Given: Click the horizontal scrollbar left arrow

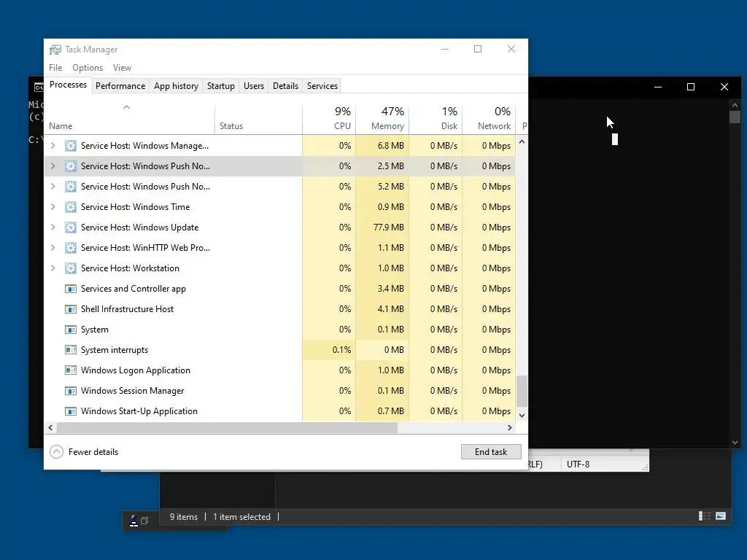Looking at the screenshot, I should tap(50, 427).
